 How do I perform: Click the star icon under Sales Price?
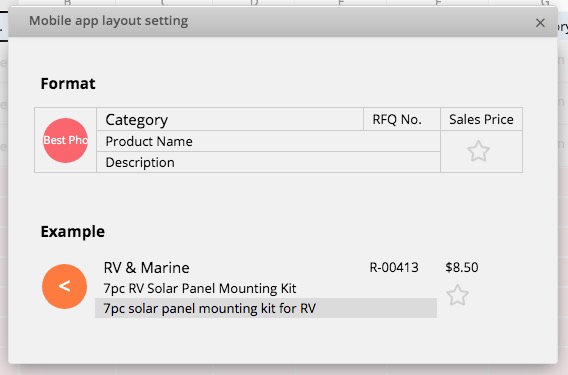[x=479, y=151]
